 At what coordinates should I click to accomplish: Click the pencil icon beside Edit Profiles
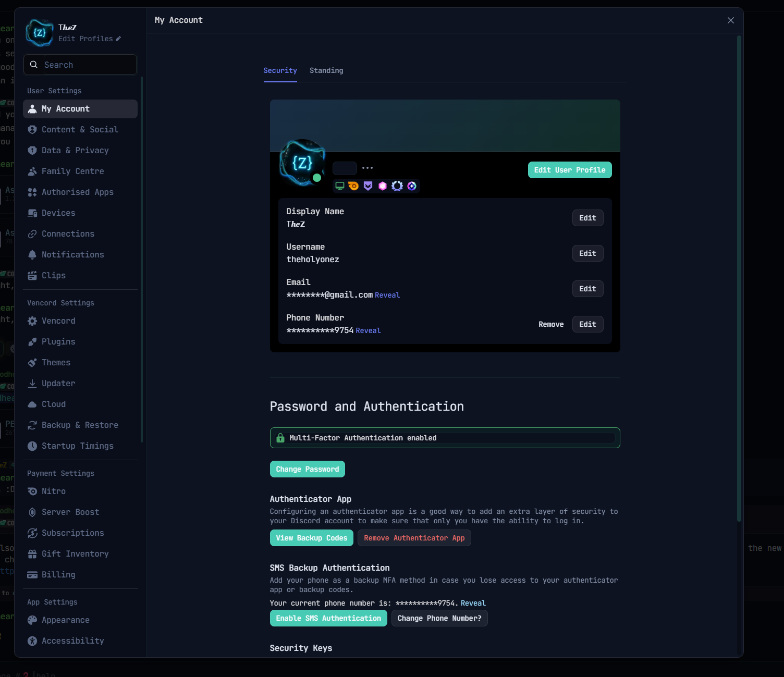click(x=118, y=39)
